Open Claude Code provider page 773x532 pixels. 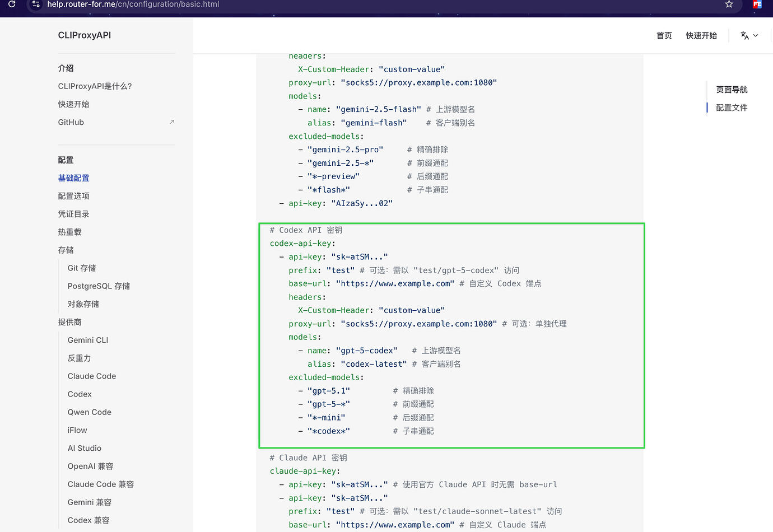click(x=92, y=376)
